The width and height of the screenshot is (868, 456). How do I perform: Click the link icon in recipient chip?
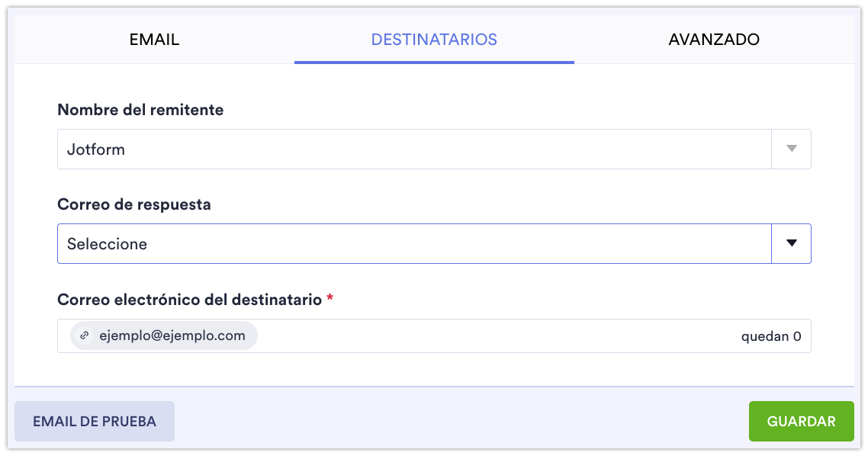coord(85,336)
